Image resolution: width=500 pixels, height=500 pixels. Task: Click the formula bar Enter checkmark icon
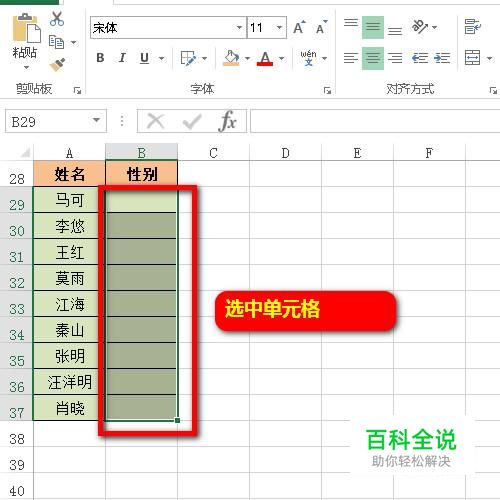coord(192,121)
